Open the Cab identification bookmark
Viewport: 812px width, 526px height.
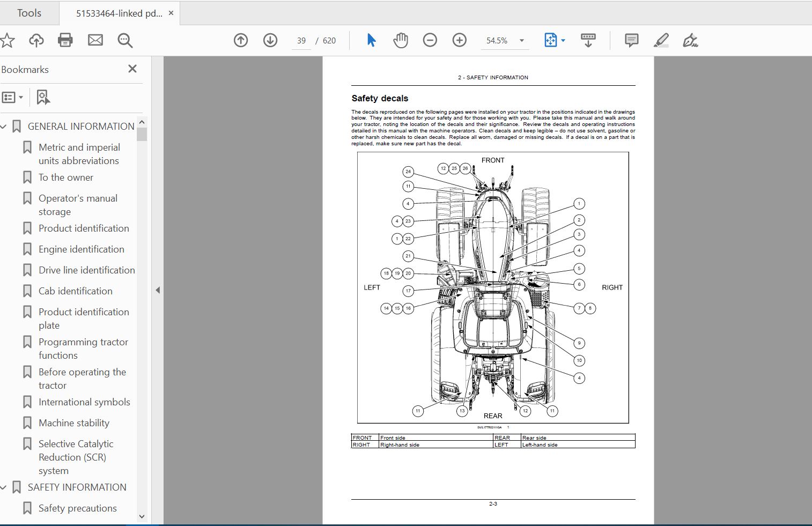pos(76,291)
